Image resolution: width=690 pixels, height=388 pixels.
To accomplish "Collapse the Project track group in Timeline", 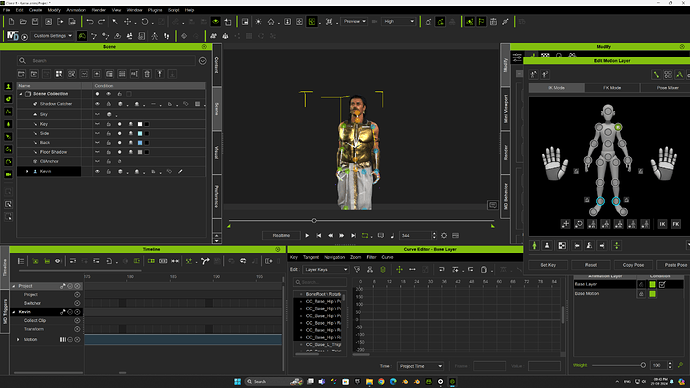I will pos(14,286).
